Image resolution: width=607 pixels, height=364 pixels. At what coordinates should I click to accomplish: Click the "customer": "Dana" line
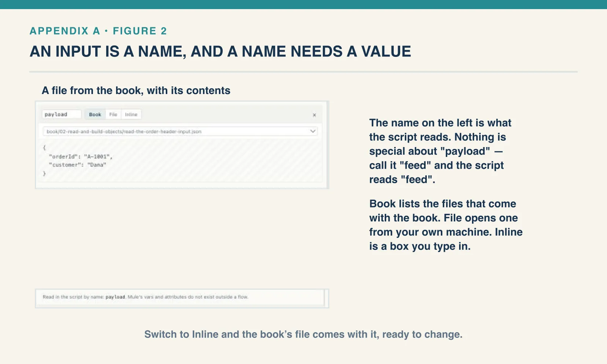click(77, 165)
